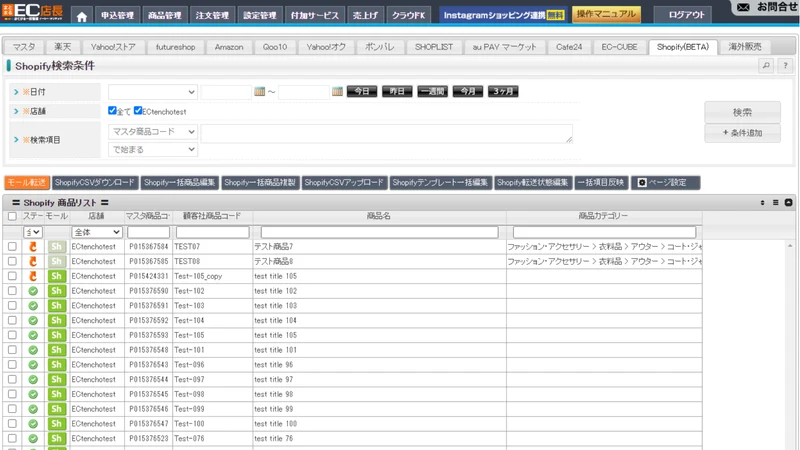Click the green check status for Test-103
The height and width of the screenshot is (450, 800).
click(33, 306)
